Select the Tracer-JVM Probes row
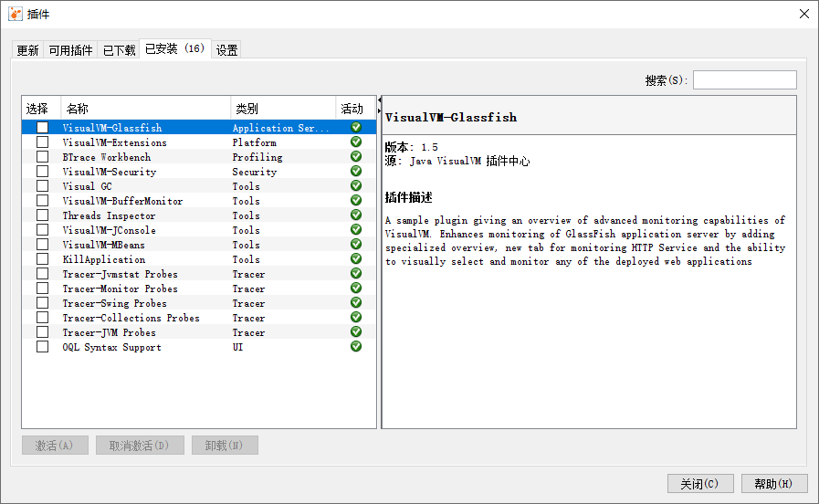 point(199,332)
